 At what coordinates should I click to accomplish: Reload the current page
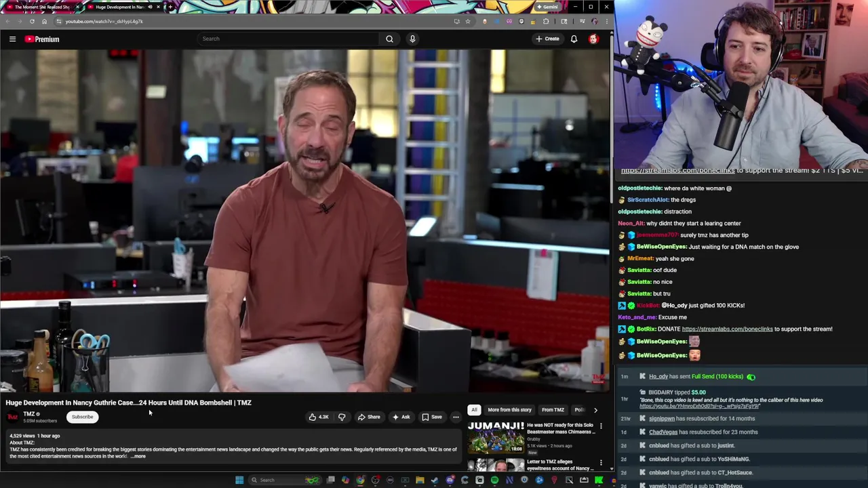pos(32,21)
